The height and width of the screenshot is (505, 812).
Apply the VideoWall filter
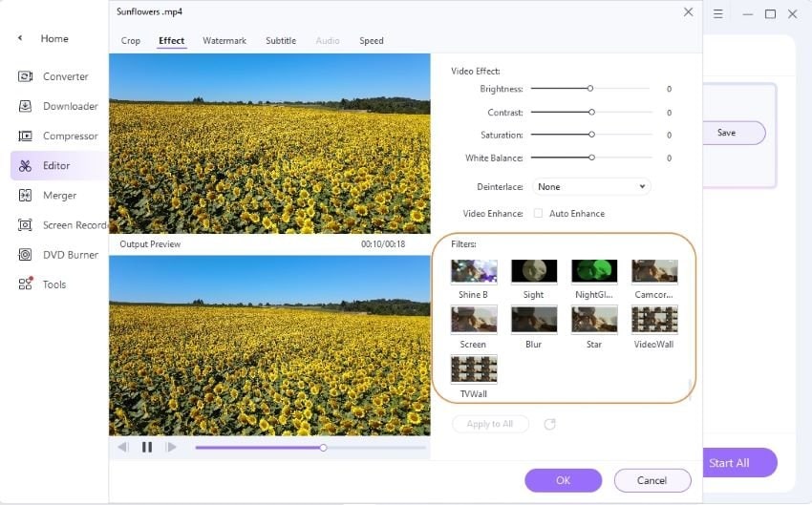point(654,319)
